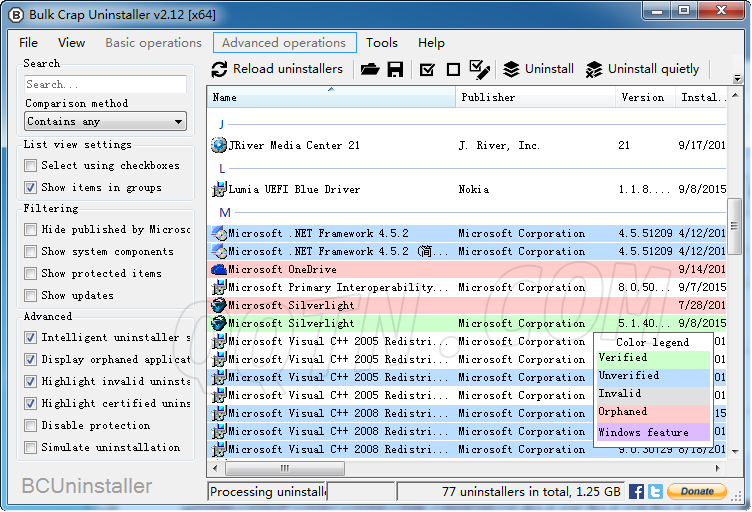This screenshot has width=752, height=512.
Task: Open the Facebook icon in status bar
Action: [636, 491]
